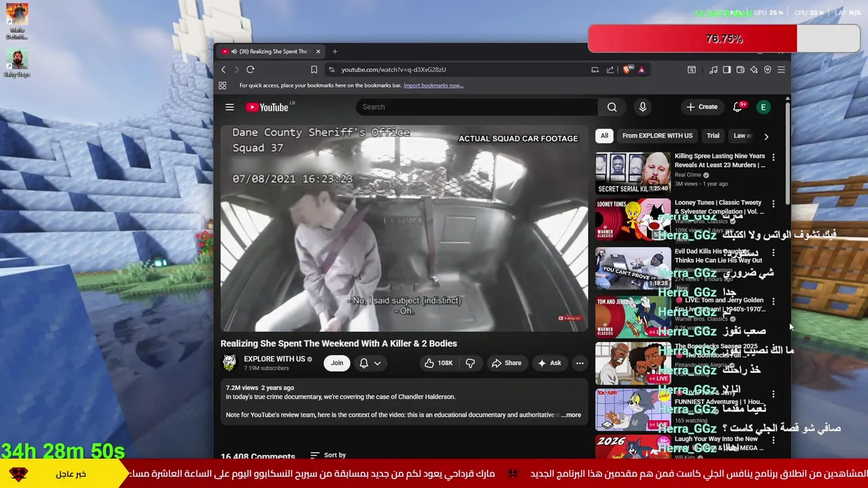Click the Create button

(x=702, y=107)
